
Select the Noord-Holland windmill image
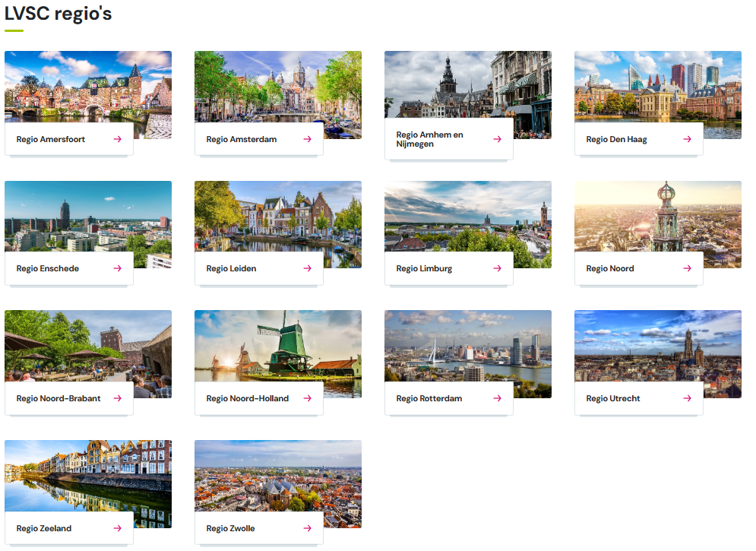point(278,344)
